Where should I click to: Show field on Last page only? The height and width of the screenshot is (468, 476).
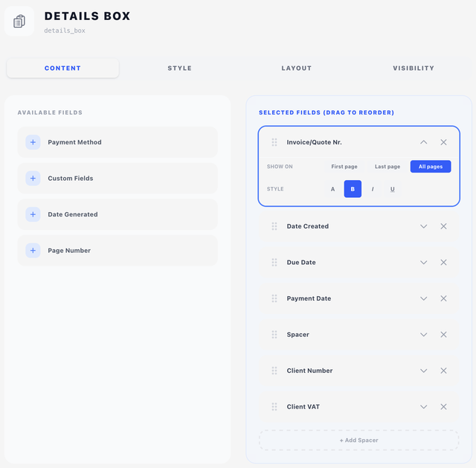pos(387,167)
